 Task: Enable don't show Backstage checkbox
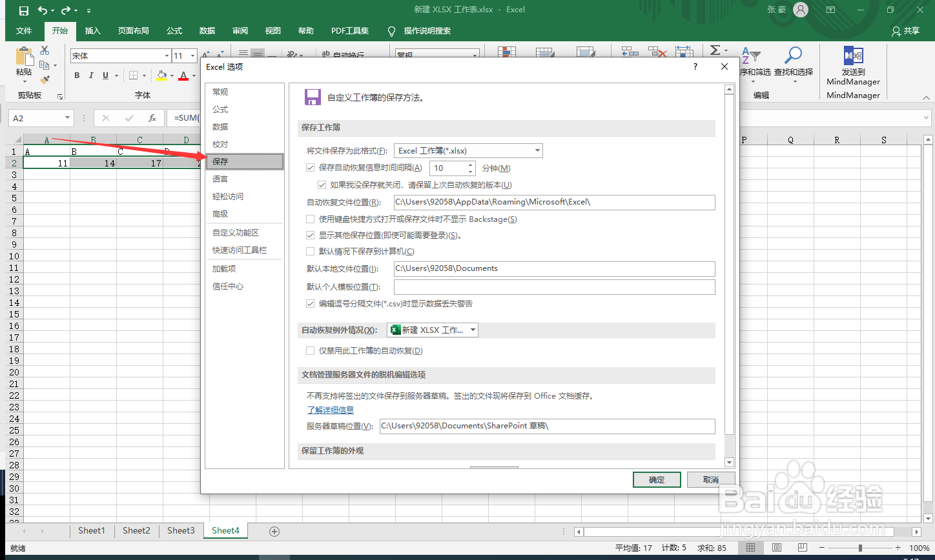[x=311, y=219]
